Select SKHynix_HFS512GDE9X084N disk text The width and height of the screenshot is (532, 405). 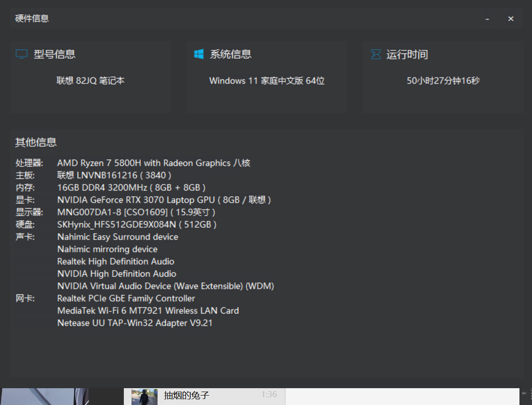137,225
